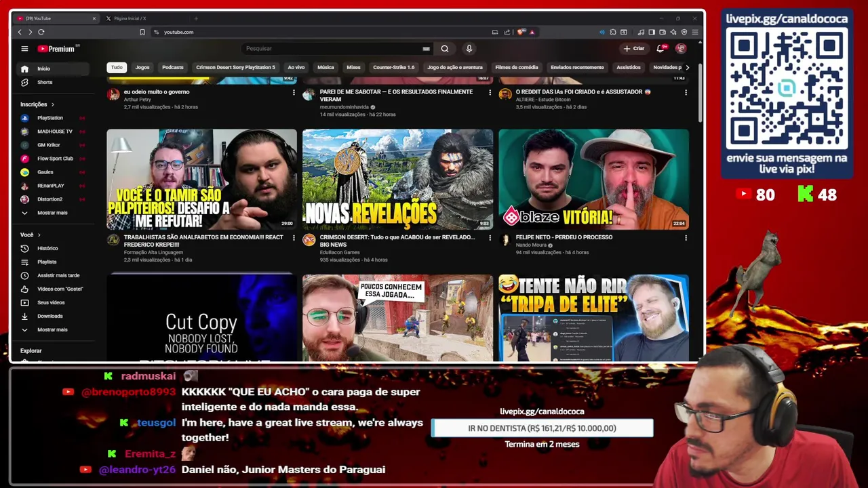
Task: Expand Mostrar mais under Inscrições
Action: tap(52, 213)
